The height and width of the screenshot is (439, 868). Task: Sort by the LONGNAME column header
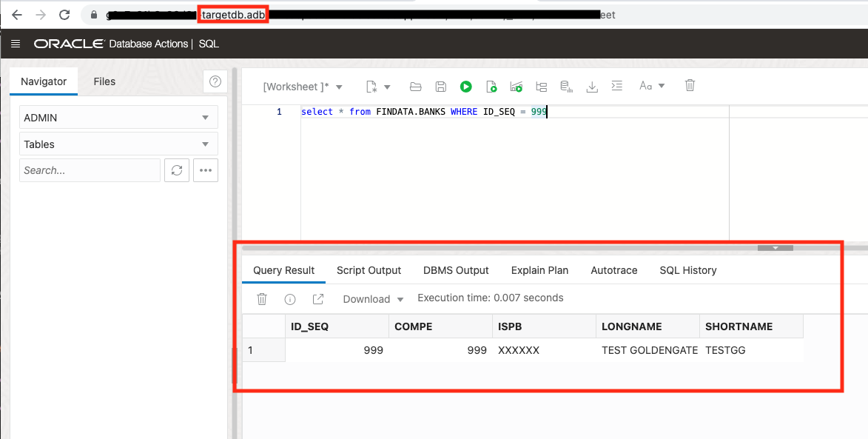coord(647,326)
